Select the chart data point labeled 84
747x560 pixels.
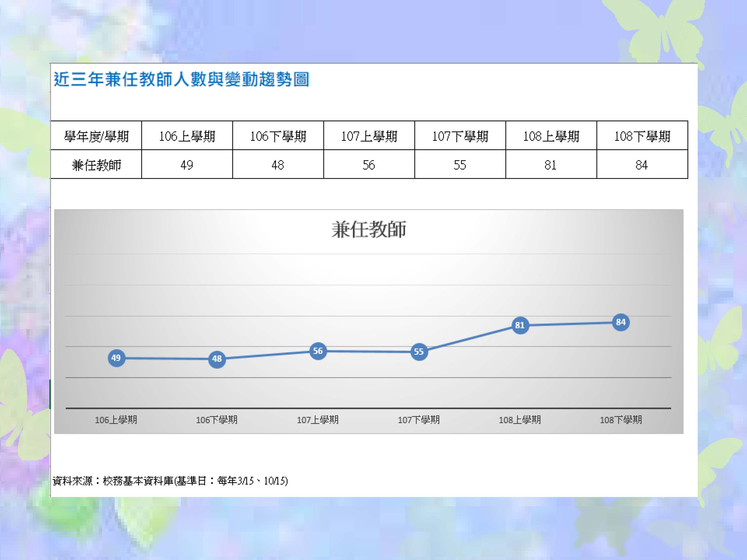(x=621, y=322)
